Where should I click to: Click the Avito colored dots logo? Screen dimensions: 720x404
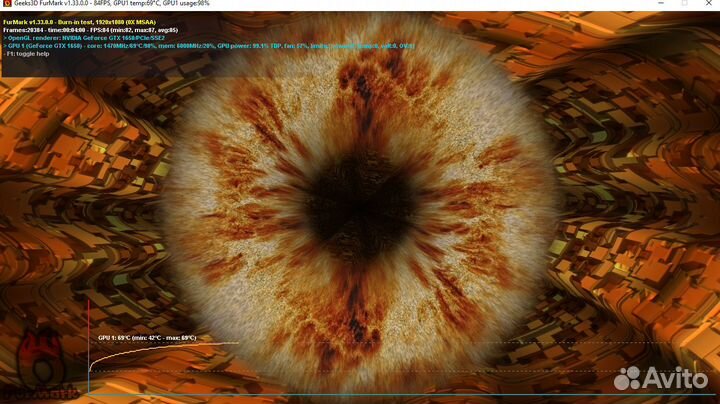click(632, 379)
